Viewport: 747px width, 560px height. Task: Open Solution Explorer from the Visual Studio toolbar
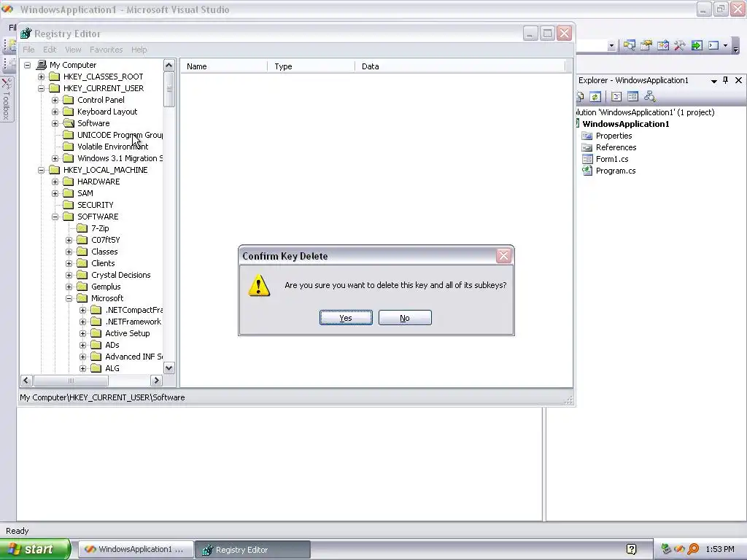(630, 45)
